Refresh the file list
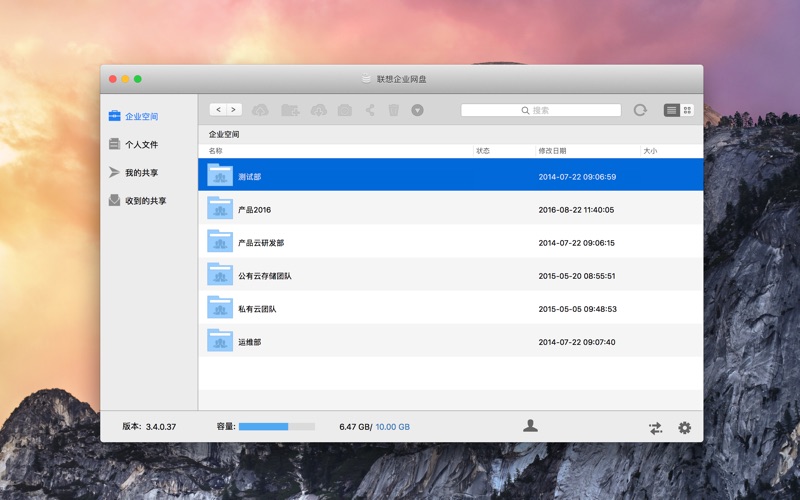The image size is (800, 500). coord(640,110)
